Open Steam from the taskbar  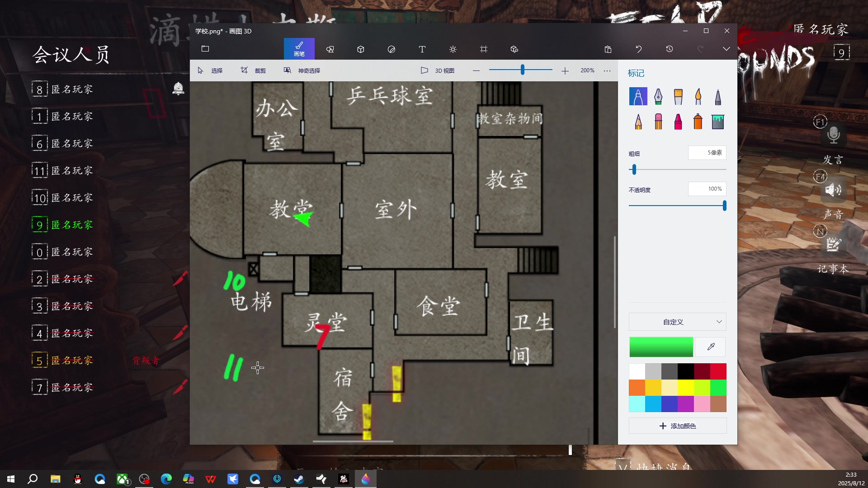(x=299, y=479)
